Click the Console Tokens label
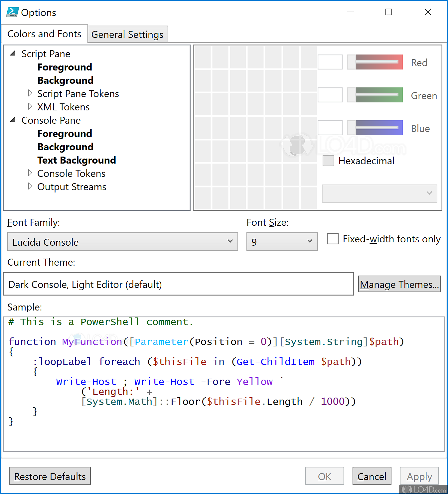 tap(71, 174)
